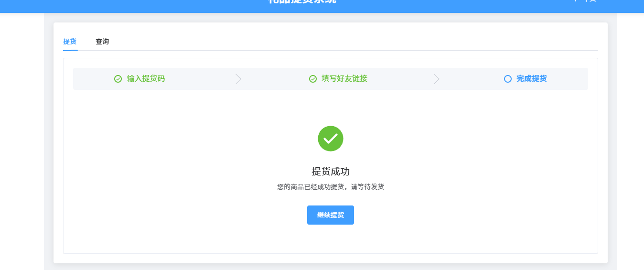Screen dimensions: 644x270
Task: Click the large green success checkmark icon
Action: coord(331,139)
